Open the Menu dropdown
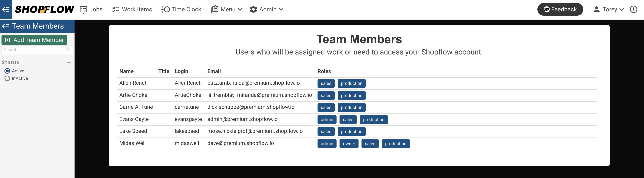 [x=227, y=10]
